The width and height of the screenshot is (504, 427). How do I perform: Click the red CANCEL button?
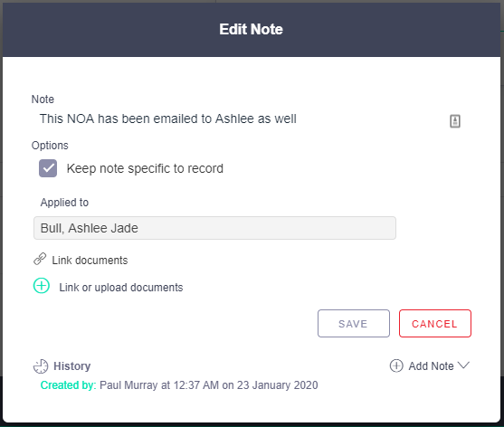435,324
